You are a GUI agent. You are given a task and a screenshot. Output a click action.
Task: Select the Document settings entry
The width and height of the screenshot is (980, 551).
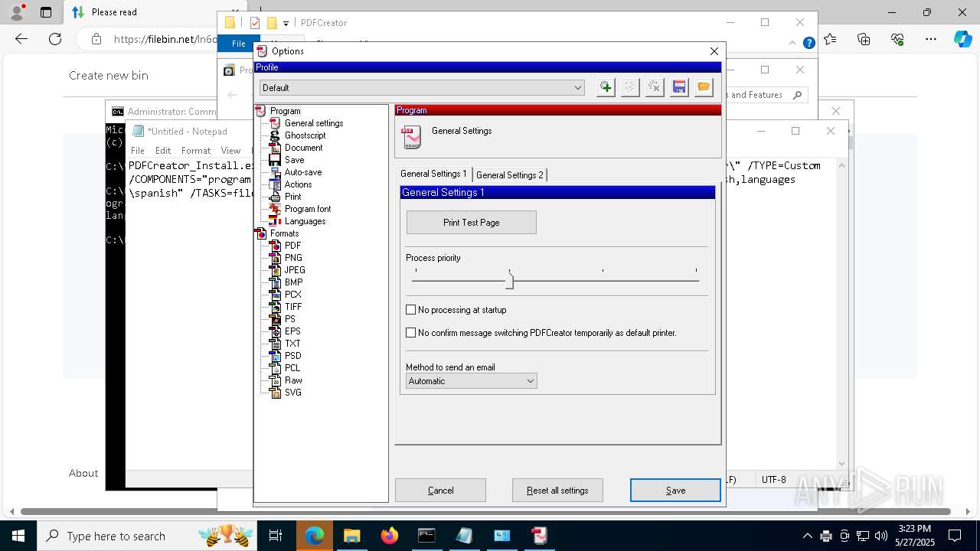[x=303, y=148]
